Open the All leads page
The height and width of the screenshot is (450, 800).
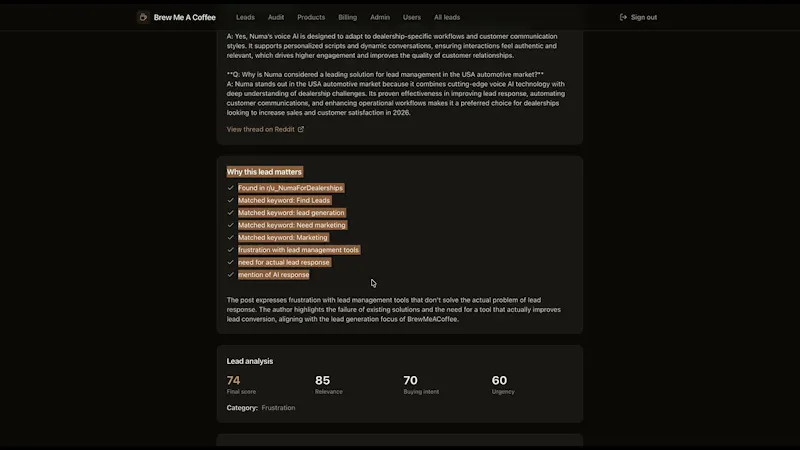click(x=447, y=17)
